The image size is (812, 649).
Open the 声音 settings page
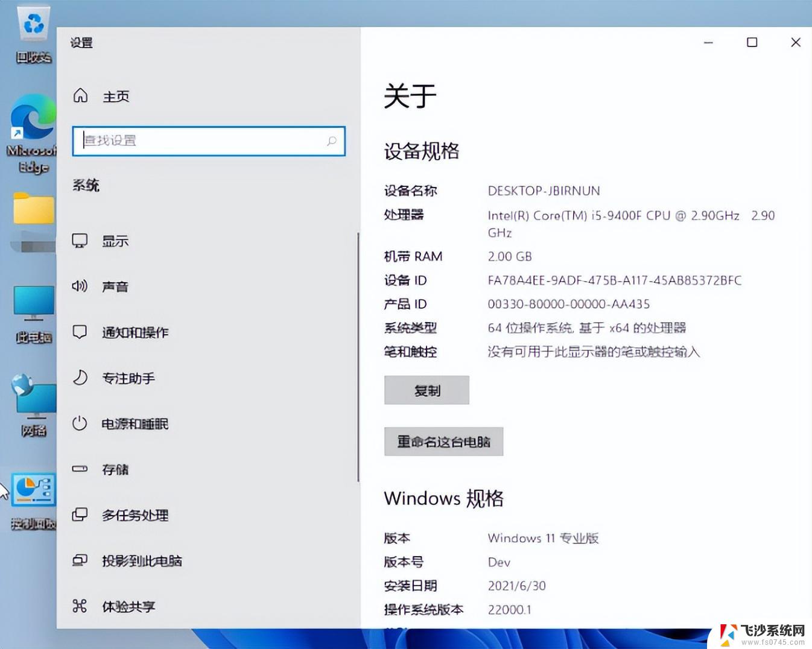115,287
